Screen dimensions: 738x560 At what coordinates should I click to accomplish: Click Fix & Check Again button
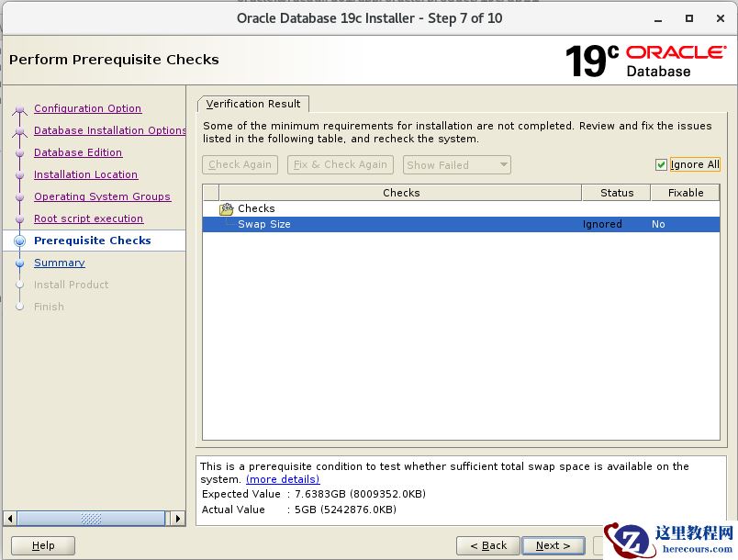pos(341,164)
